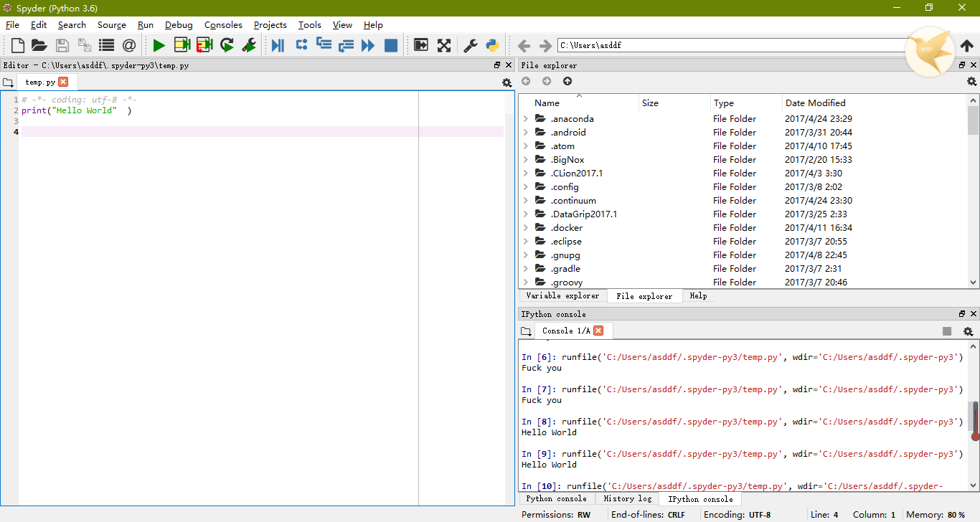Open PYTHONPATH manager Python icon

click(x=492, y=45)
